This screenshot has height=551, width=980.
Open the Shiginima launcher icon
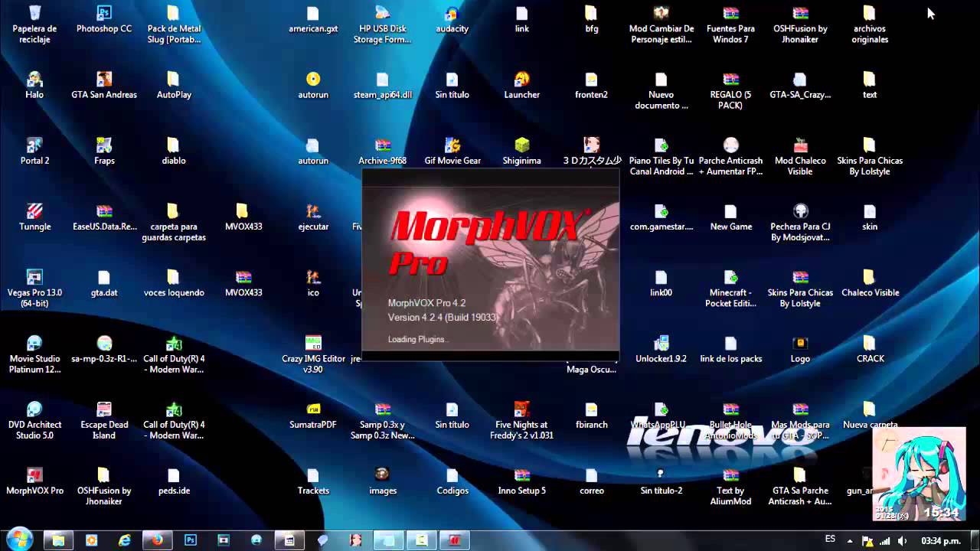(522, 152)
